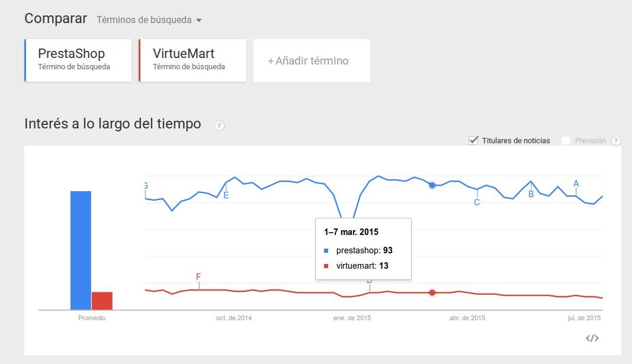The width and height of the screenshot is (632, 364).
Task: Click the Comparar heading
Action: (x=56, y=18)
